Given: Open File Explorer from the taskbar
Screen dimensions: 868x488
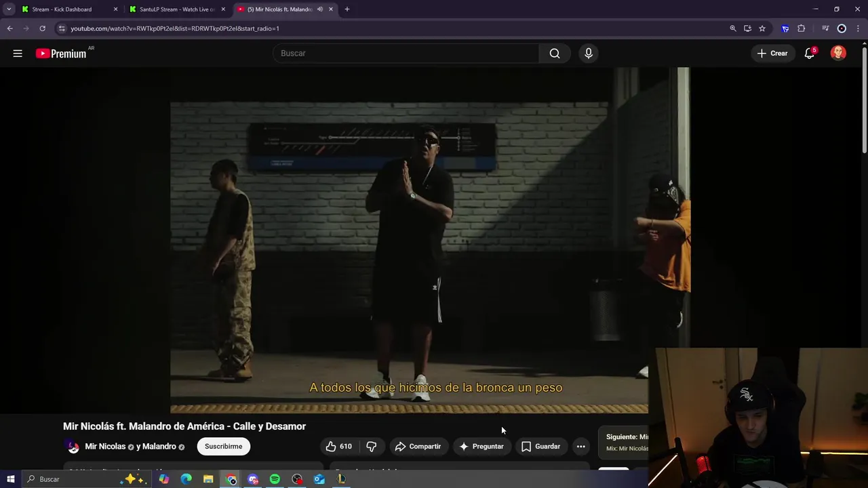Looking at the screenshot, I should point(208,479).
